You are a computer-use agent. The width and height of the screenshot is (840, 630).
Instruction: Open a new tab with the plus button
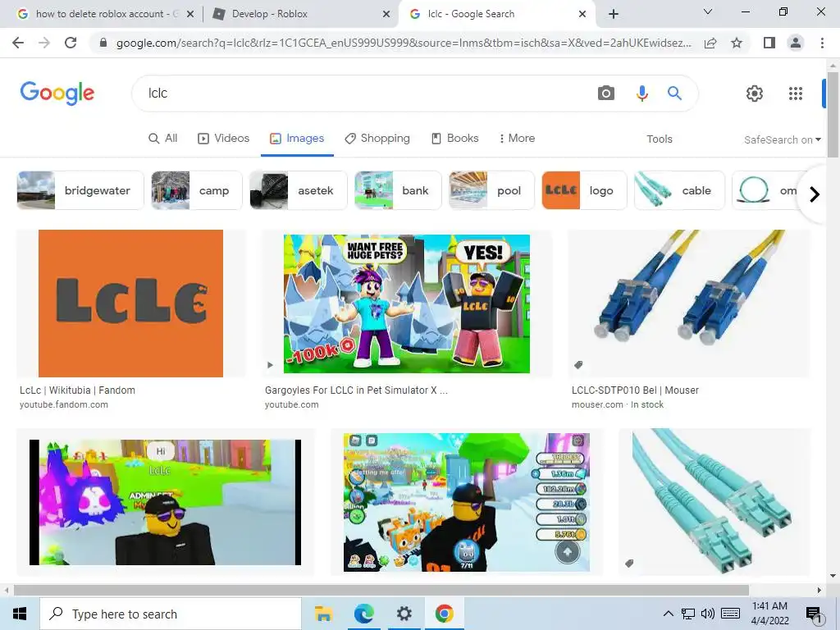click(614, 14)
